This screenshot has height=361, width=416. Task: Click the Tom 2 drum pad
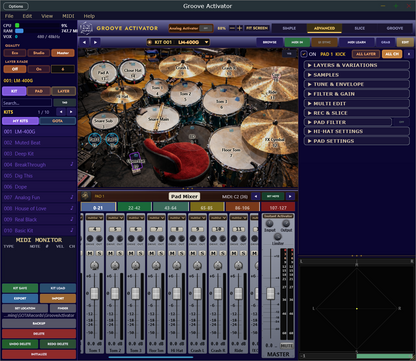tap(186, 93)
